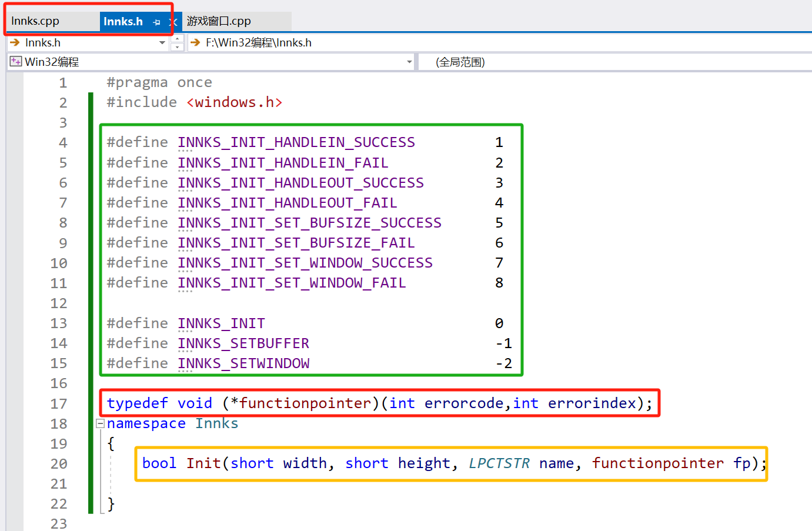
Task: Open the 游戏窗口.cpp tab
Action: click(x=219, y=21)
